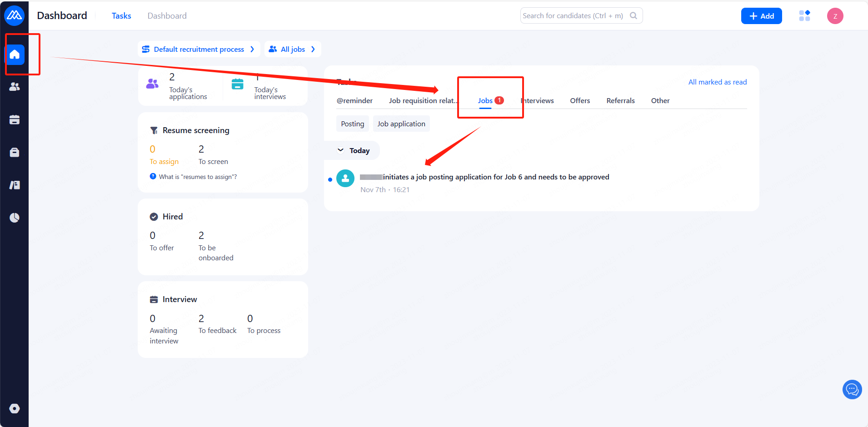This screenshot has height=427, width=868.
Task: Open the Home dashboard sidebar icon
Action: (15, 55)
